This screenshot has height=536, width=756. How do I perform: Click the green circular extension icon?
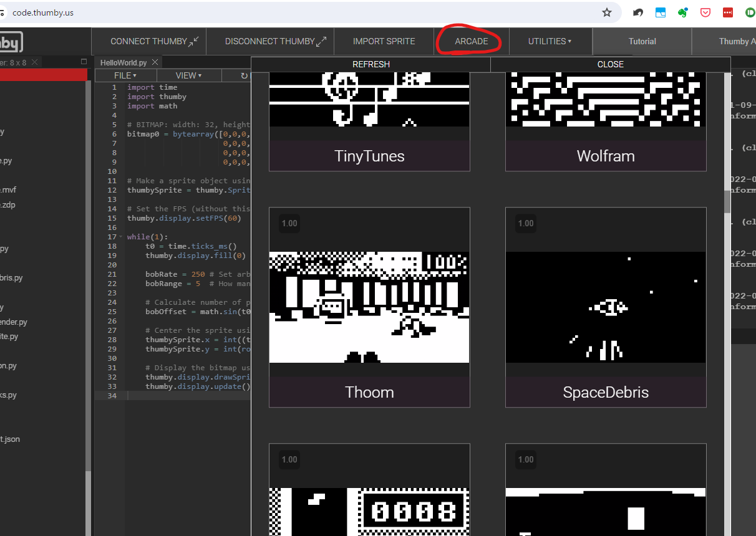(750, 12)
